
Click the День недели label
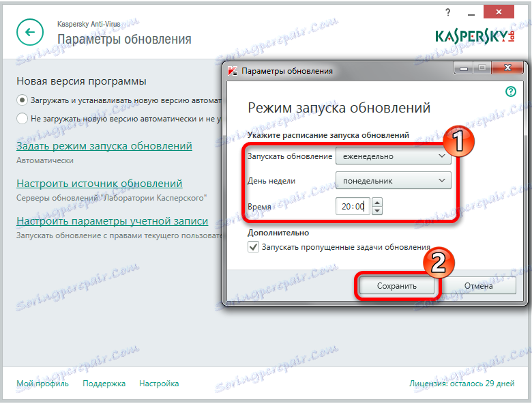coord(271,181)
